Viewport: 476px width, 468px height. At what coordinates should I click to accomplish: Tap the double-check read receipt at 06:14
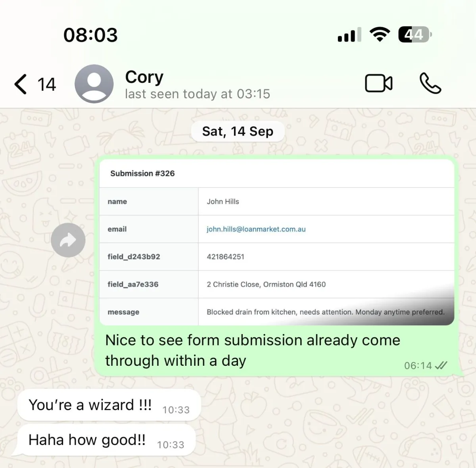coord(441,365)
